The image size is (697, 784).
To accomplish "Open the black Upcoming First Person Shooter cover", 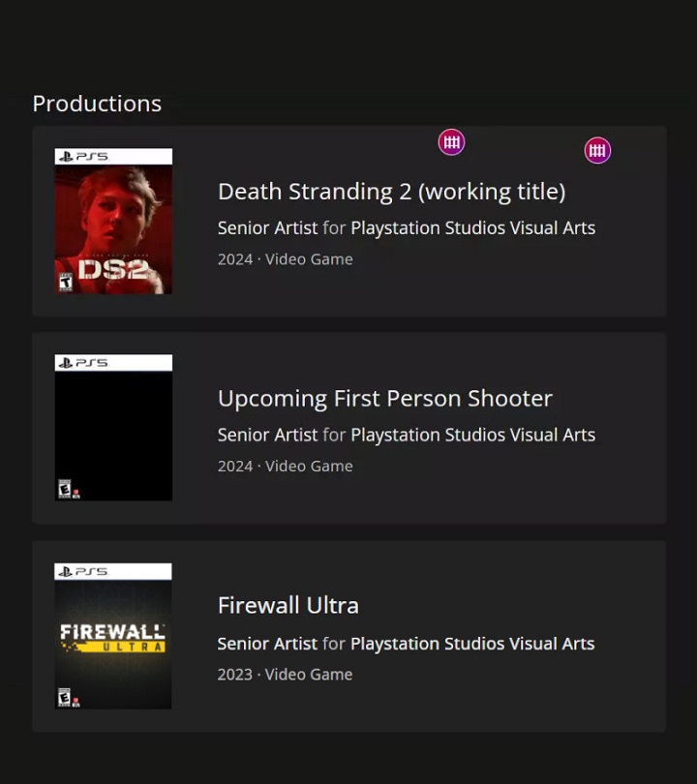I will pos(113,428).
